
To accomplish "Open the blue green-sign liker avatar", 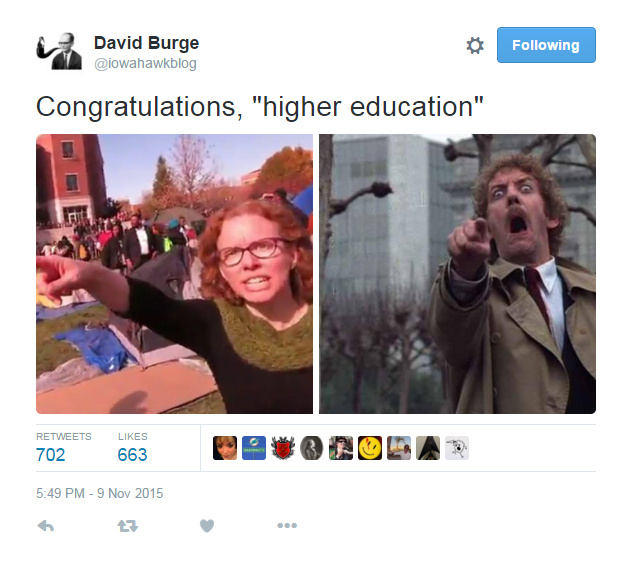I will click(x=254, y=448).
